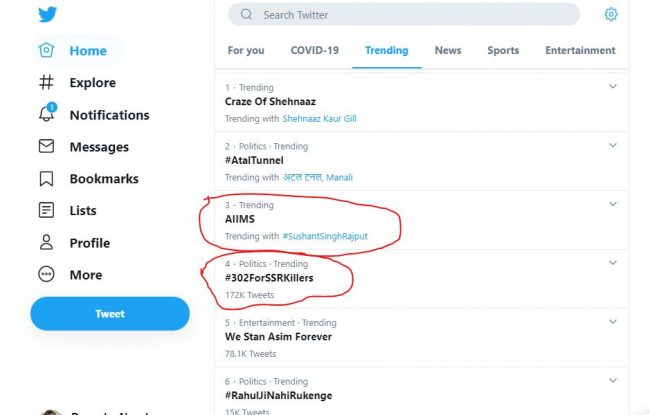Select the COVID-19 tab
This screenshot has height=415, width=650.
click(314, 50)
